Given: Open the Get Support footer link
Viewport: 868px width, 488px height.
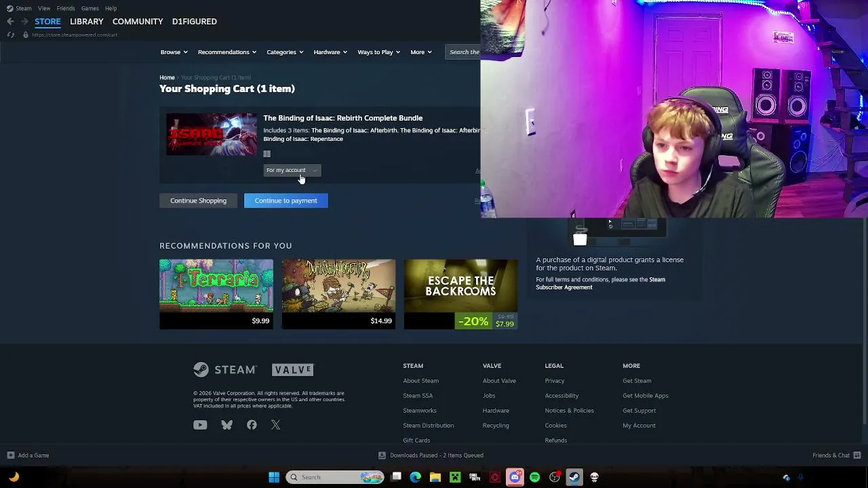Looking at the screenshot, I should (639, 411).
